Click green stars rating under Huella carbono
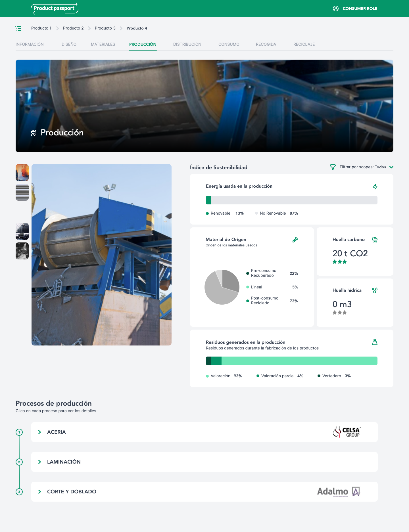Screen dimensions: 409x532 [340, 262]
